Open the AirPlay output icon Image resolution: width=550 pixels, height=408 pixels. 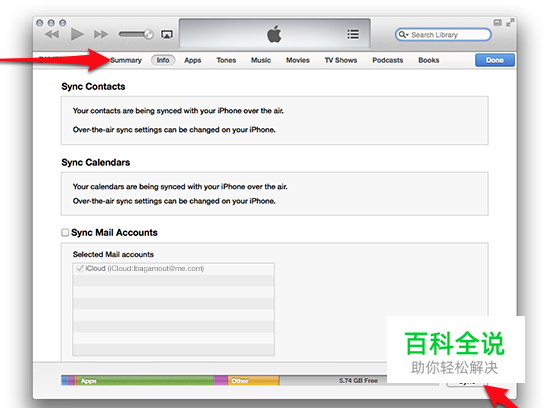click(167, 34)
